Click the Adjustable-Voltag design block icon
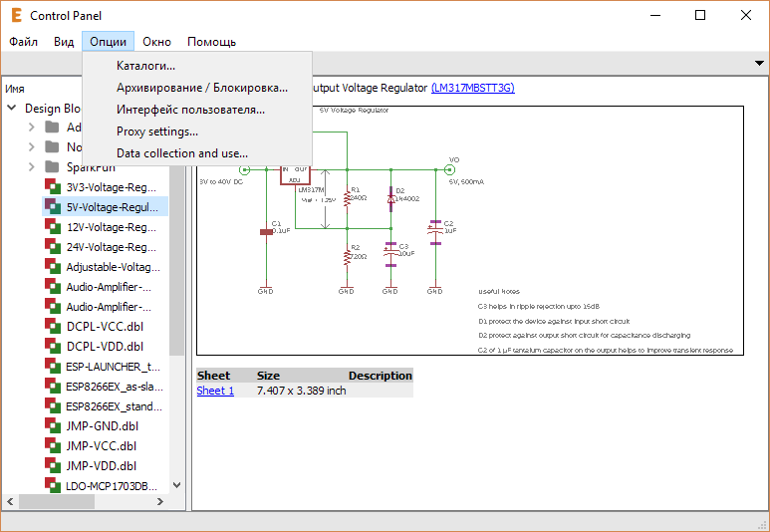 pyautogui.click(x=53, y=266)
